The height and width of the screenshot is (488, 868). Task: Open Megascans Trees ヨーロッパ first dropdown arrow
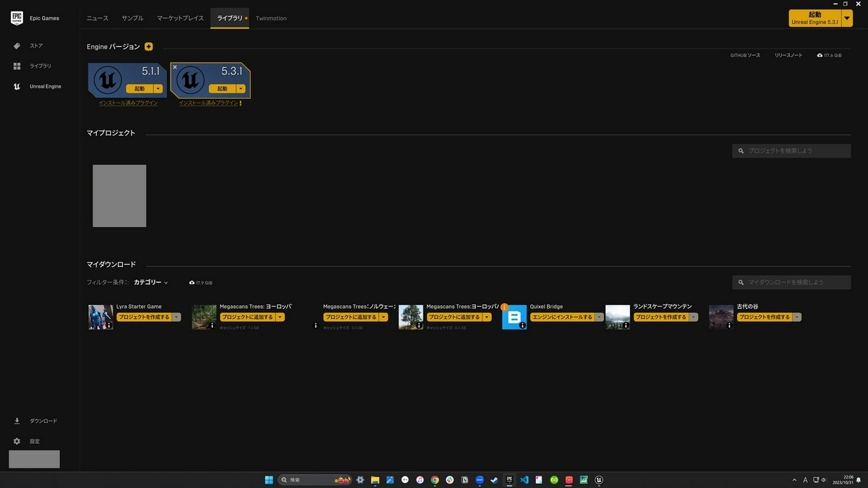(280, 317)
